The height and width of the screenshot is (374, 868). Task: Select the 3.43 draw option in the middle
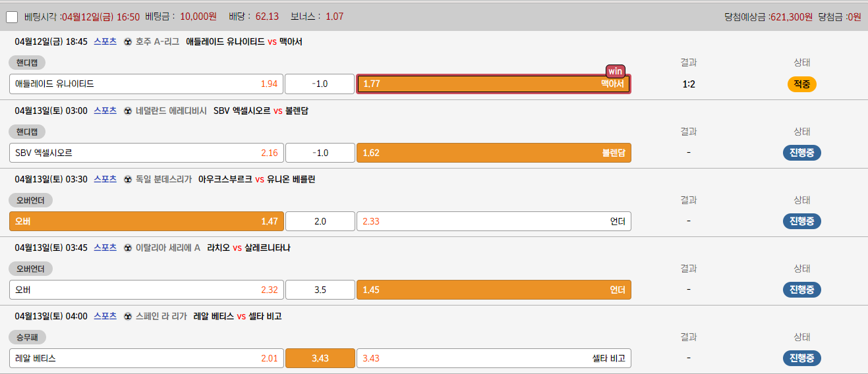[x=320, y=358]
